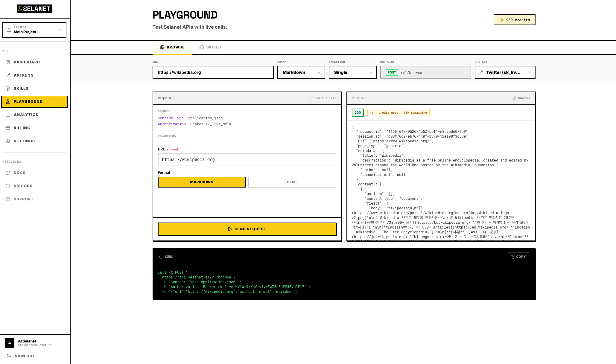The height and width of the screenshot is (364, 616).
Task: Switch to the Browse tab
Action: tap(172, 47)
